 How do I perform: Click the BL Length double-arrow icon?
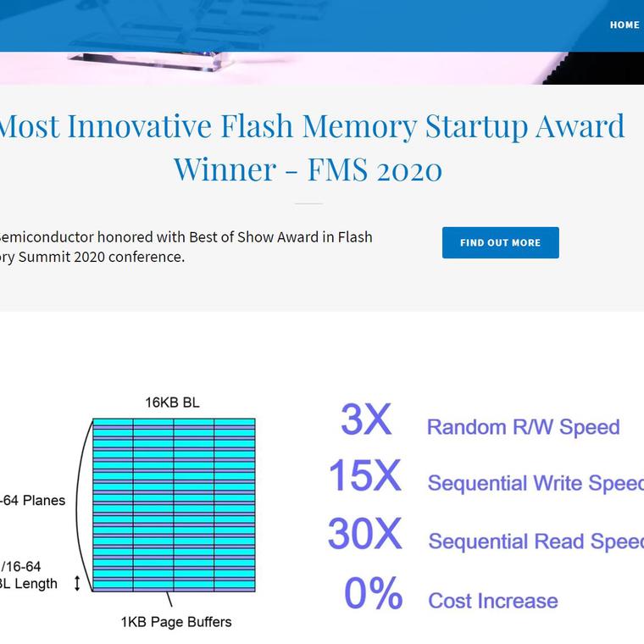(x=77, y=583)
